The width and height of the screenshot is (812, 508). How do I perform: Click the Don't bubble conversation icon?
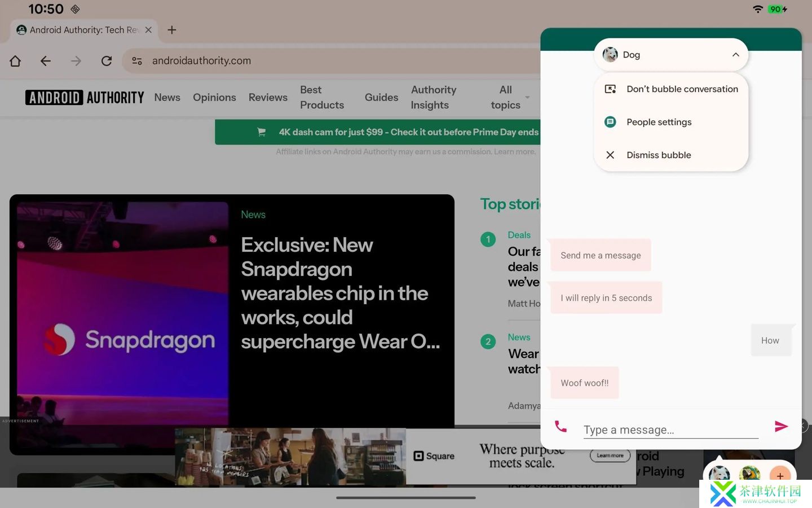[x=610, y=89]
